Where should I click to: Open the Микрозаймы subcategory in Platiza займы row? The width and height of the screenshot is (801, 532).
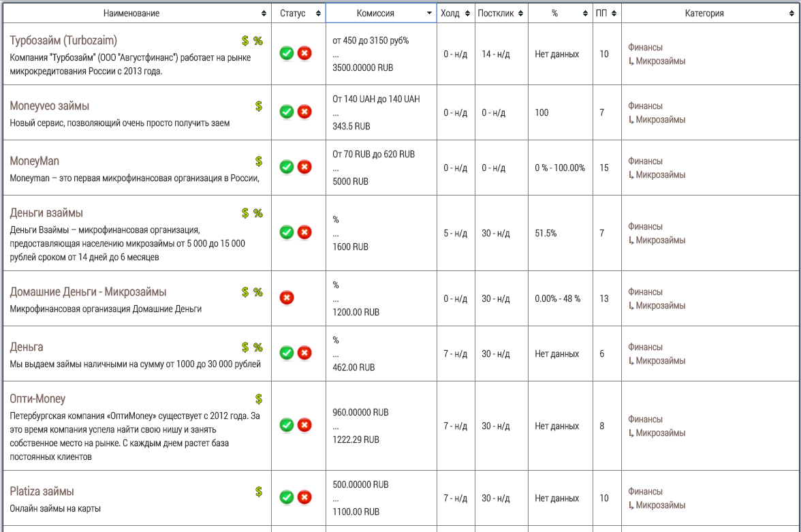tap(660, 505)
